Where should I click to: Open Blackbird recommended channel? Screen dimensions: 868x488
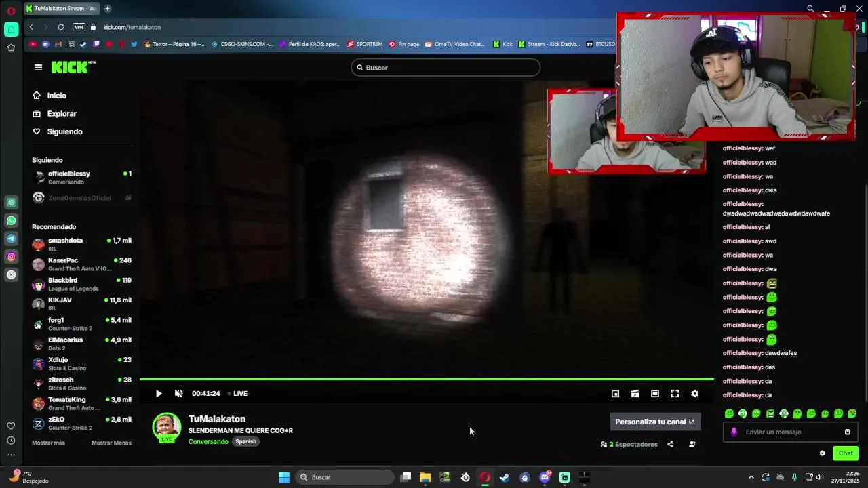(x=81, y=284)
